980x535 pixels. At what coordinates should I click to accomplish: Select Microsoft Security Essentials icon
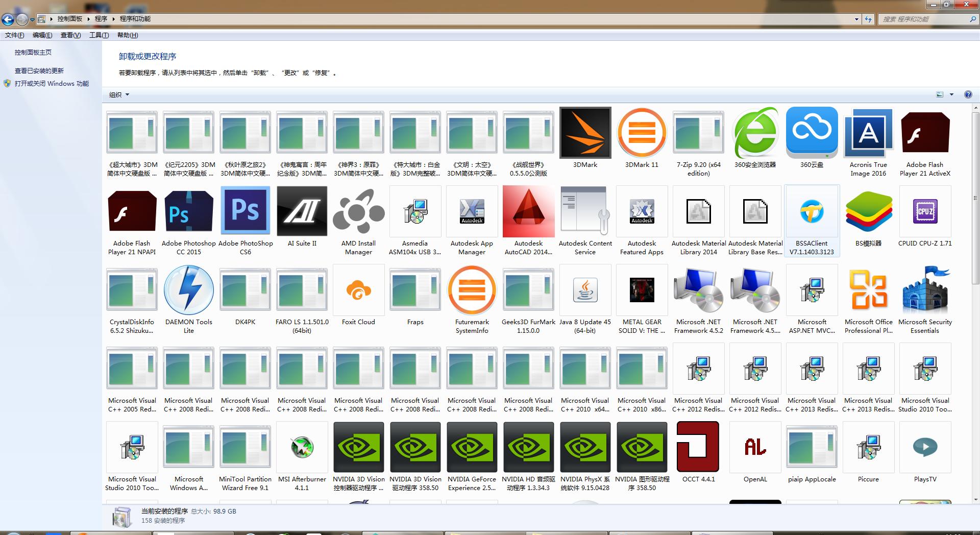tap(925, 290)
